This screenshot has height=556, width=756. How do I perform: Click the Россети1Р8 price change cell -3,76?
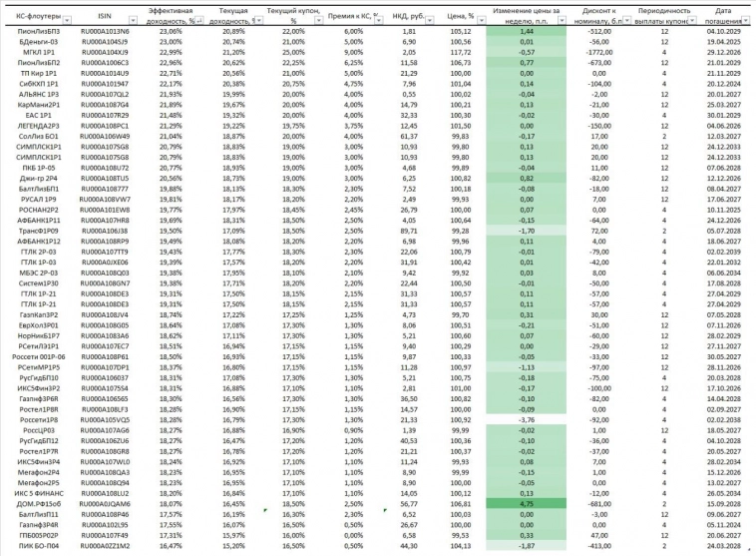tap(527, 419)
